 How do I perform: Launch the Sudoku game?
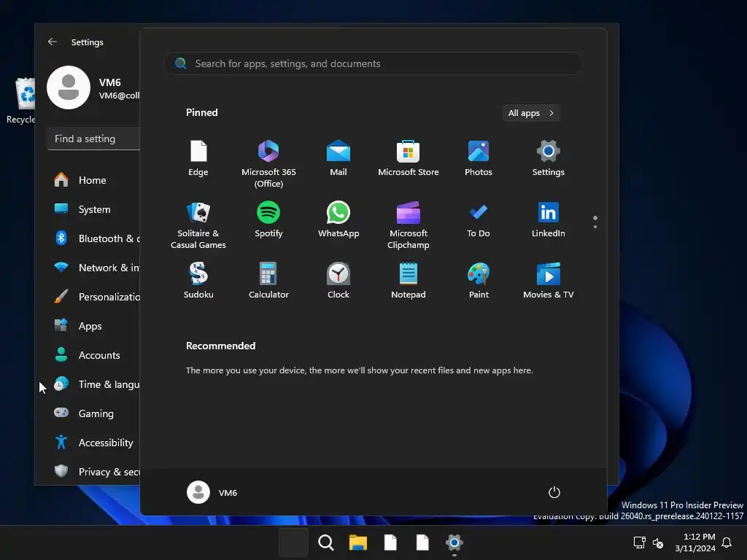pyautogui.click(x=198, y=281)
